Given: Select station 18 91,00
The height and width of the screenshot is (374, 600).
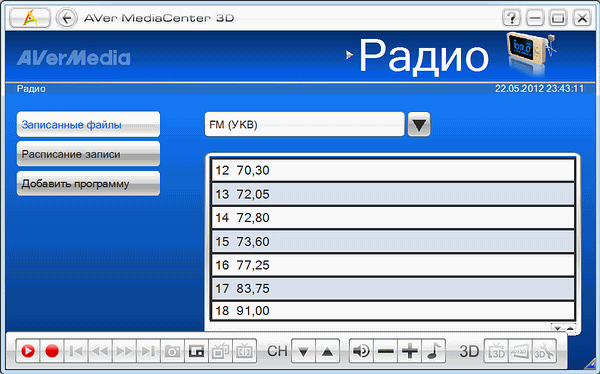Looking at the screenshot, I should click(393, 310).
